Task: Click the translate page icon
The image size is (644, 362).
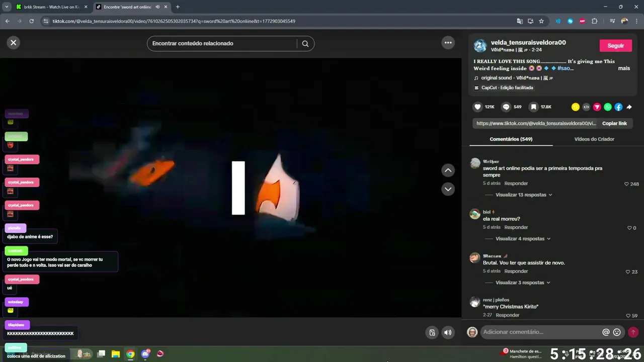Action: click(x=520, y=21)
